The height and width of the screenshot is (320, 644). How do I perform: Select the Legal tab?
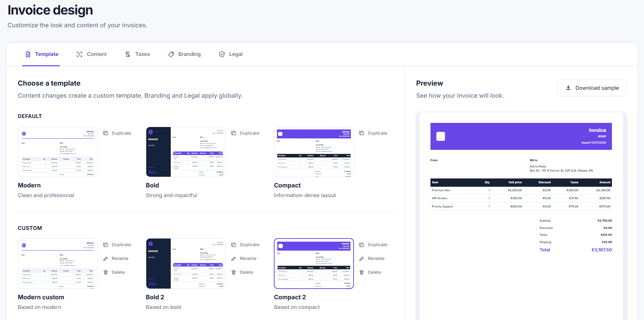(231, 54)
